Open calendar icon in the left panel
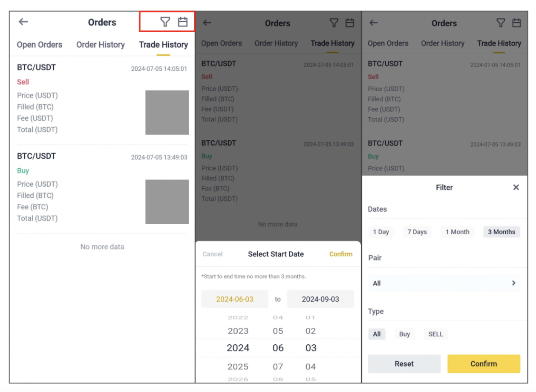This screenshot has width=536, height=392. coord(183,22)
